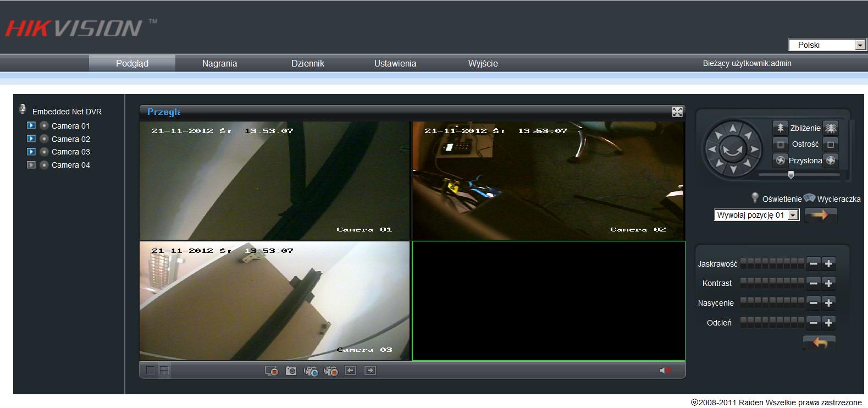Expand preview panel to full screen
The width and height of the screenshot is (868, 408).
pyautogui.click(x=677, y=112)
